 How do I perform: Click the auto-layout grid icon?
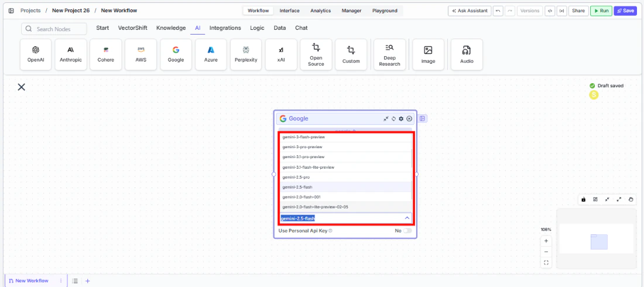[x=595, y=199]
